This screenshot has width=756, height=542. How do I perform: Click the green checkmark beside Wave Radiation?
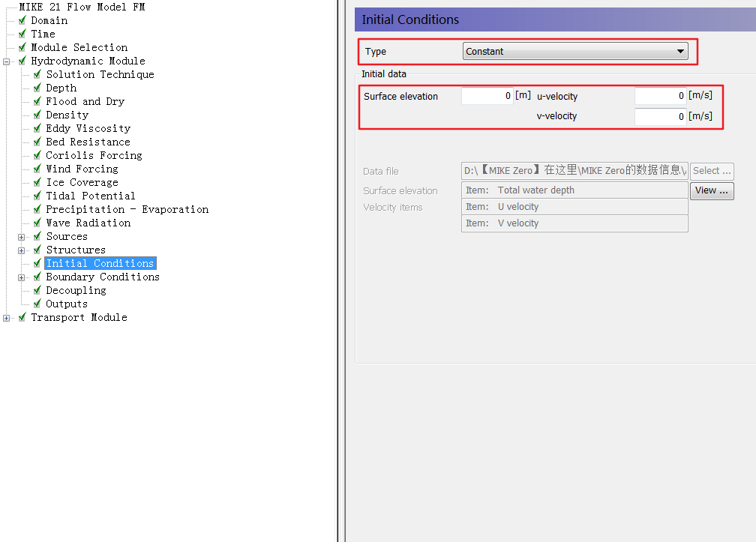37,223
